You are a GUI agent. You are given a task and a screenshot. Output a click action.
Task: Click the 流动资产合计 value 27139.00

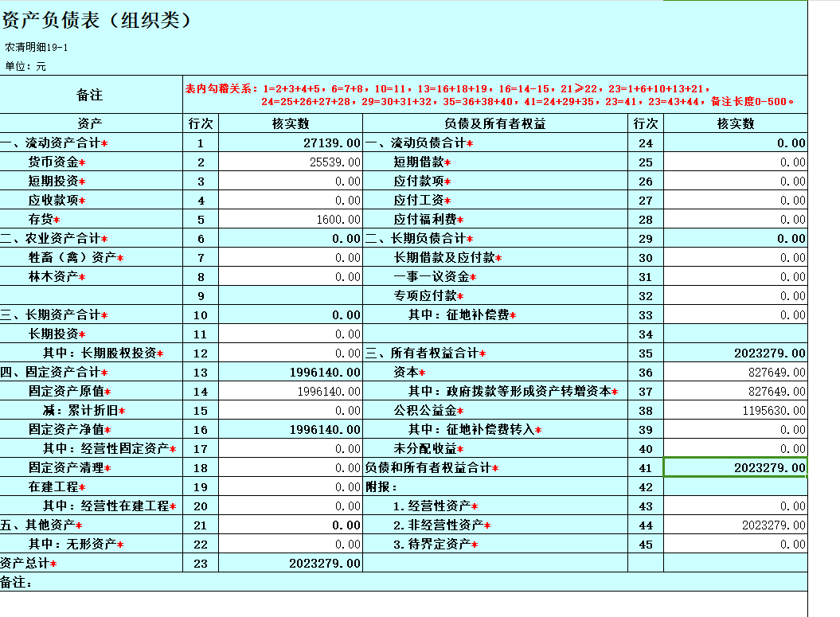tap(291, 143)
